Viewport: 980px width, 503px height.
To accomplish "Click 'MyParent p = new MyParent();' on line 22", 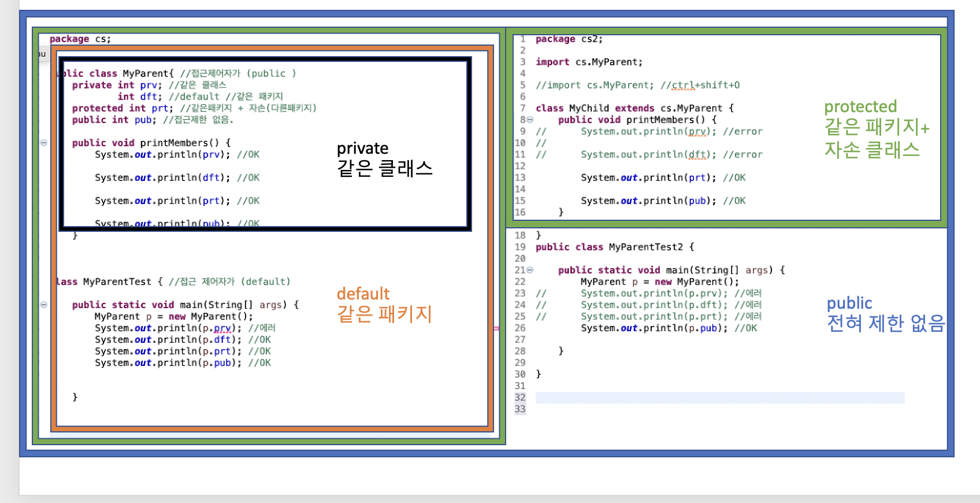I will tap(660, 282).
